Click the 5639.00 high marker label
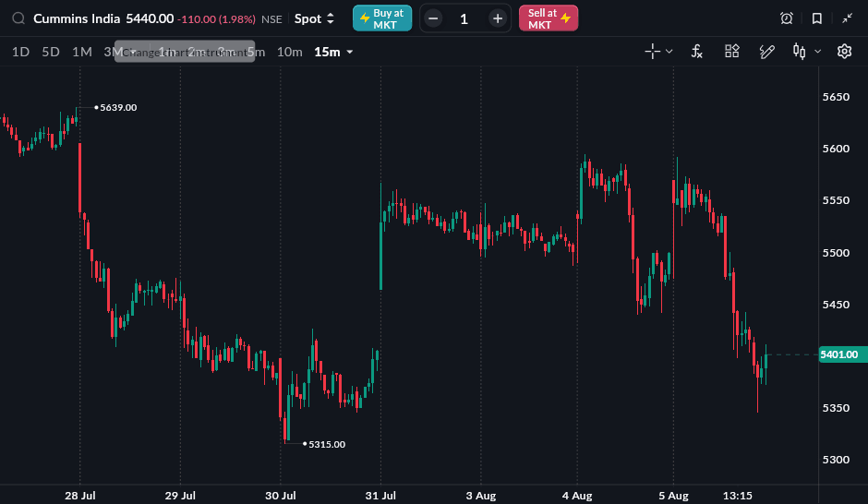The height and width of the screenshot is (504, 868). tap(118, 107)
